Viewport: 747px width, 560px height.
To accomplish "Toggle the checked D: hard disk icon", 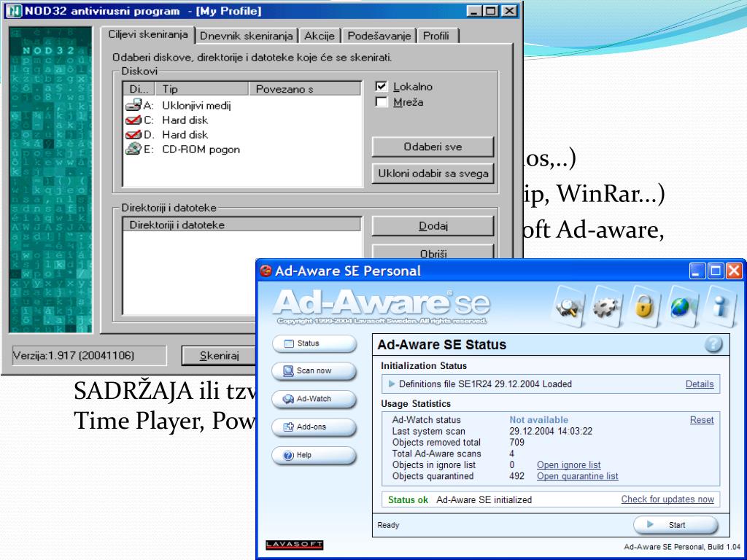I will (133, 135).
